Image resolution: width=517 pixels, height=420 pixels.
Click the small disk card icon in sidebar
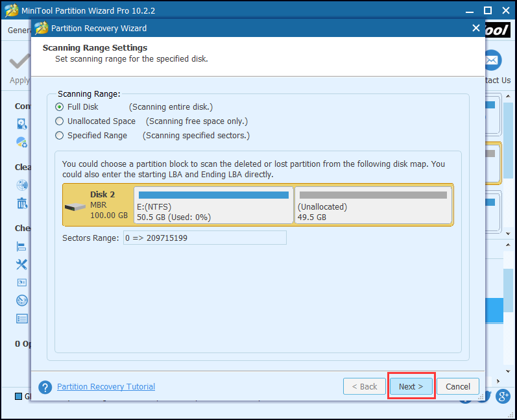22,282
